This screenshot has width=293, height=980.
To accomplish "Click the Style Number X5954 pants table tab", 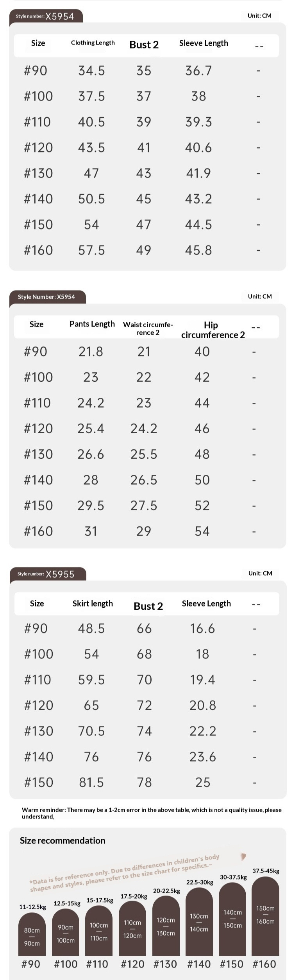I will tap(47, 297).
